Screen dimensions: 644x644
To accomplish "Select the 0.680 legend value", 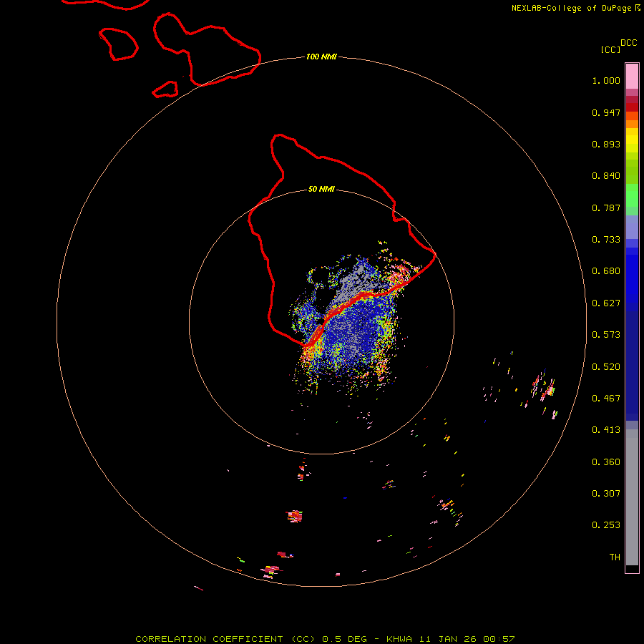I will (606, 271).
